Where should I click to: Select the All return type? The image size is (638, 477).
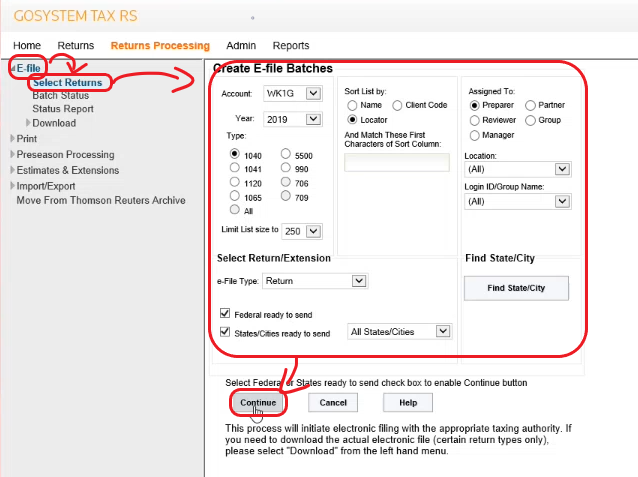235,209
